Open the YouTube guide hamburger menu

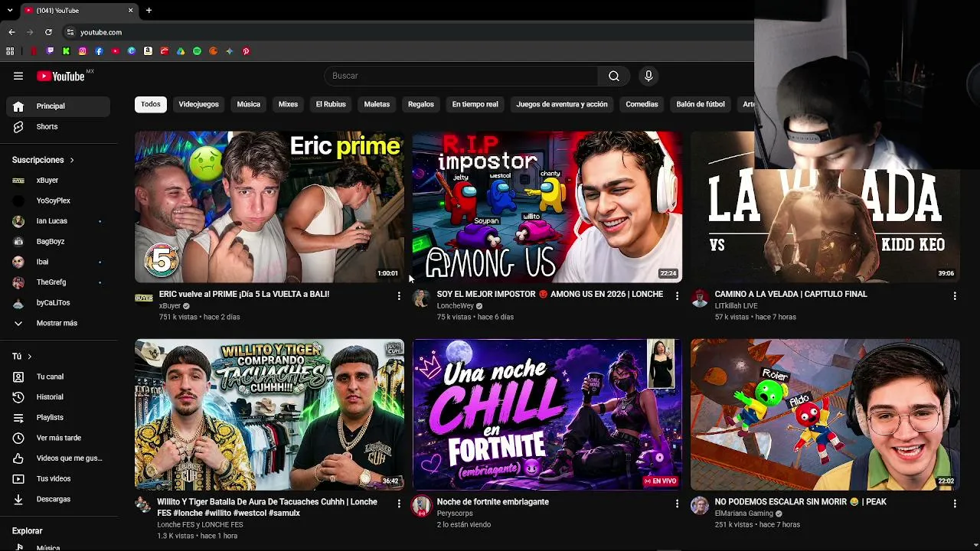[x=18, y=76]
